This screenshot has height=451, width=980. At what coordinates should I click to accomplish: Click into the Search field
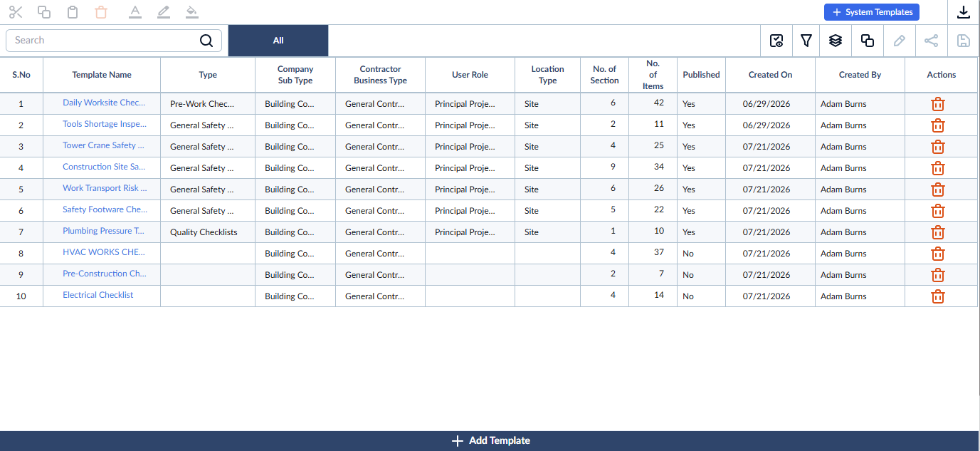[103, 41]
